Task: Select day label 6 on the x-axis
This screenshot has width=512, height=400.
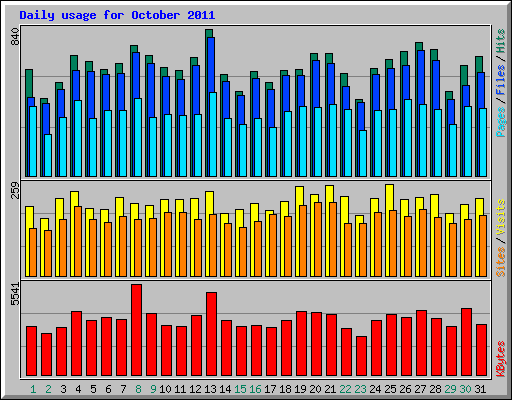Action: pyautogui.click(x=108, y=389)
